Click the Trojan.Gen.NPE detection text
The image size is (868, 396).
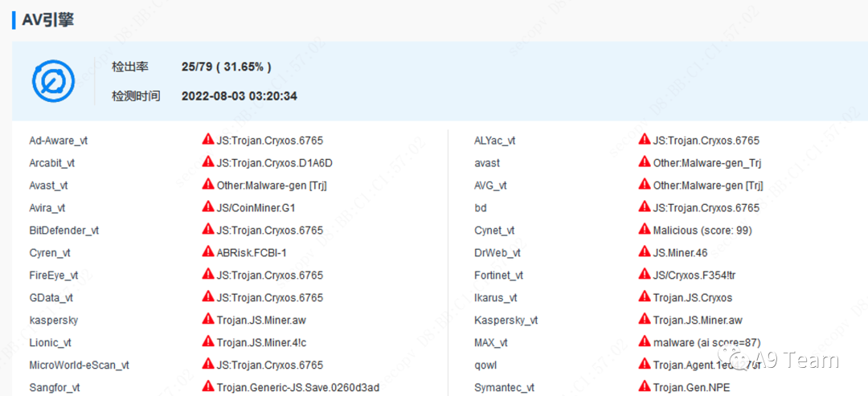tap(691, 388)
